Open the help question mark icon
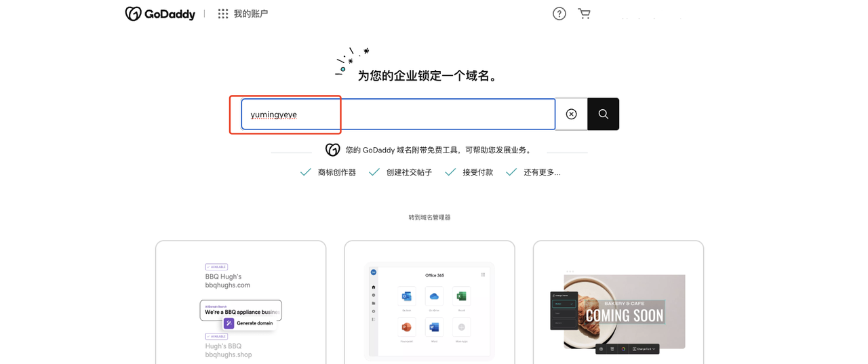 tap(559, 14)
